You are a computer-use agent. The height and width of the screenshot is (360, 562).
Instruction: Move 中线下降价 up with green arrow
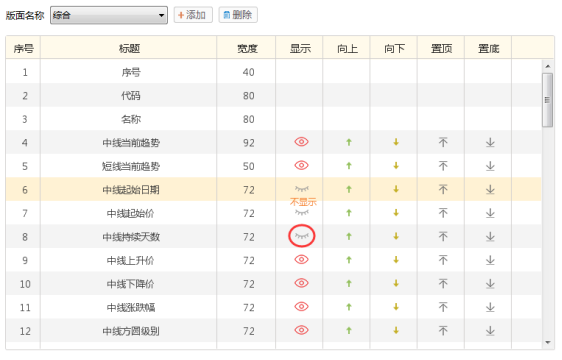[x=349, y=284]
